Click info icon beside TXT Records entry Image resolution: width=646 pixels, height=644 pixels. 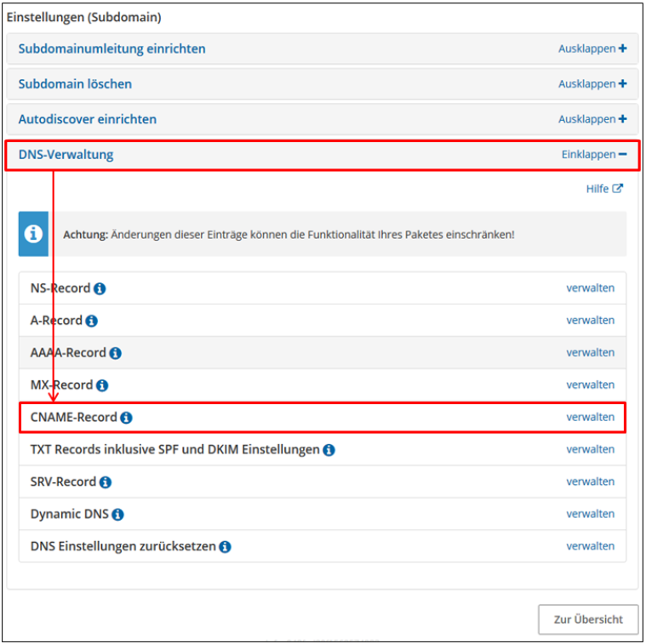click(329, 450)
